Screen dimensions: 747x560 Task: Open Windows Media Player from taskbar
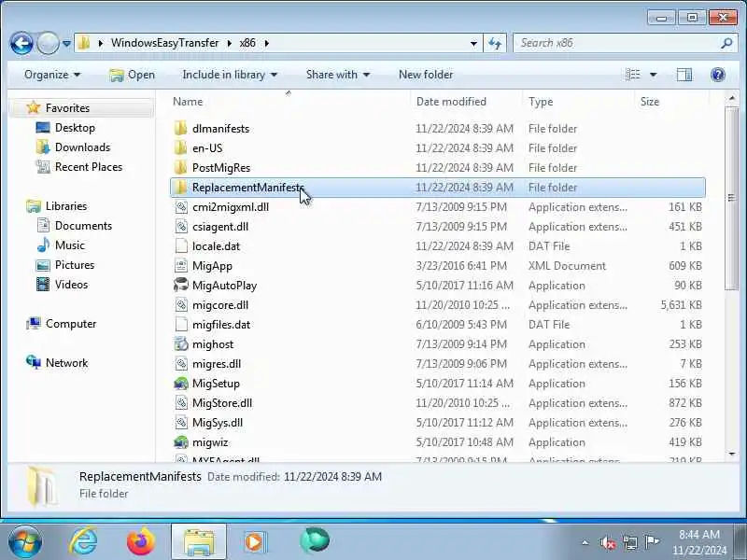tap(255, 542)
